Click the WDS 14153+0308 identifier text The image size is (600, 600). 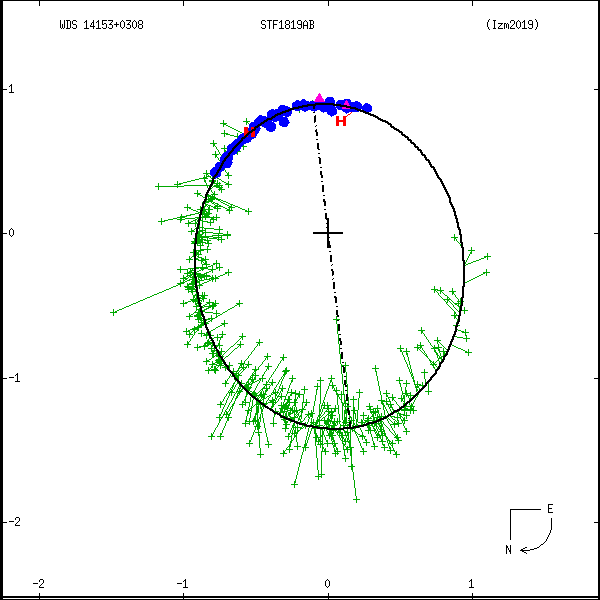click(x=101, y=25)
